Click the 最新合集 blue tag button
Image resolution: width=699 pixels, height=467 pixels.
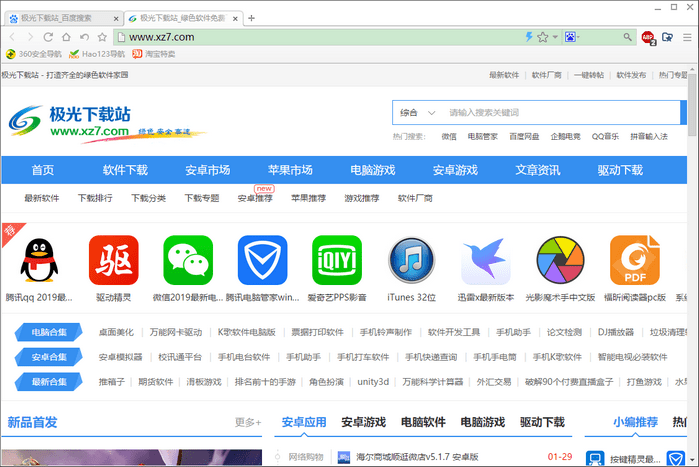49,382
